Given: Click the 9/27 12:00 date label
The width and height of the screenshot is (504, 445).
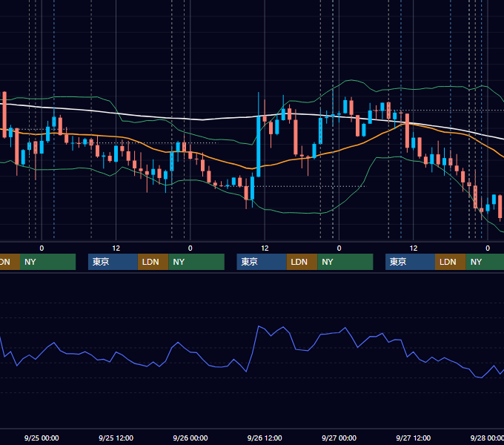Looking at the screenshot, I should [414, 438].
